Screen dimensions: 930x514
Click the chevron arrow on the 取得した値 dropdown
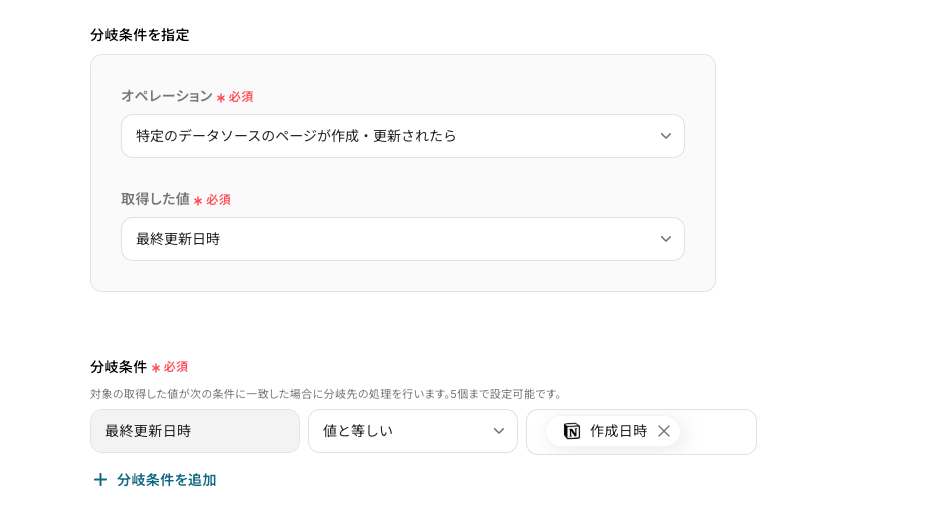tap(666, 239)
